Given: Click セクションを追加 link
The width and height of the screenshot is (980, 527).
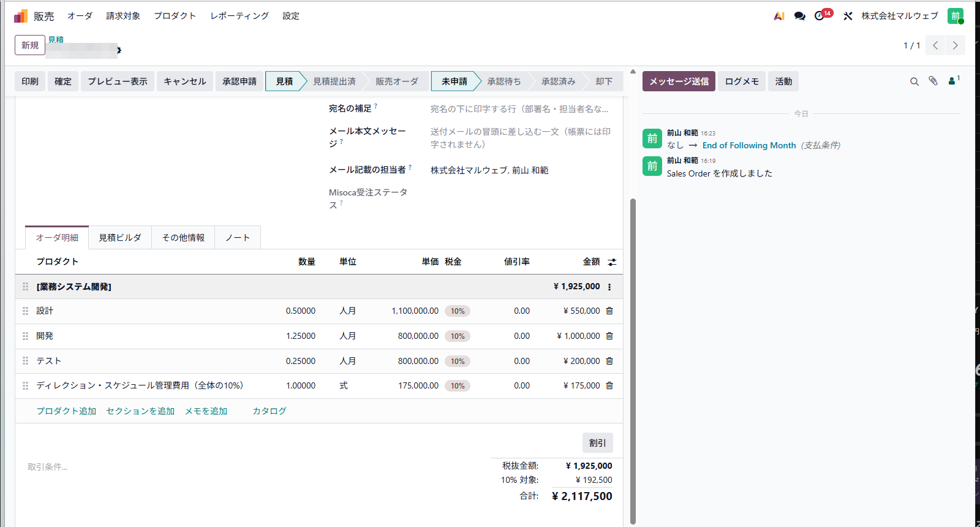Looking at the screenshot, I should (140, 411).
